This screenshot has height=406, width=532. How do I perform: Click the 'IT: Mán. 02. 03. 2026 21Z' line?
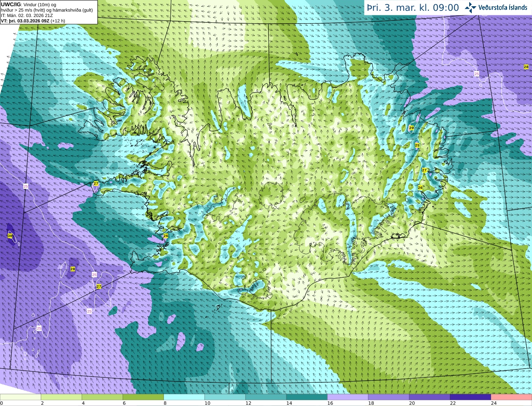[27, 15]
